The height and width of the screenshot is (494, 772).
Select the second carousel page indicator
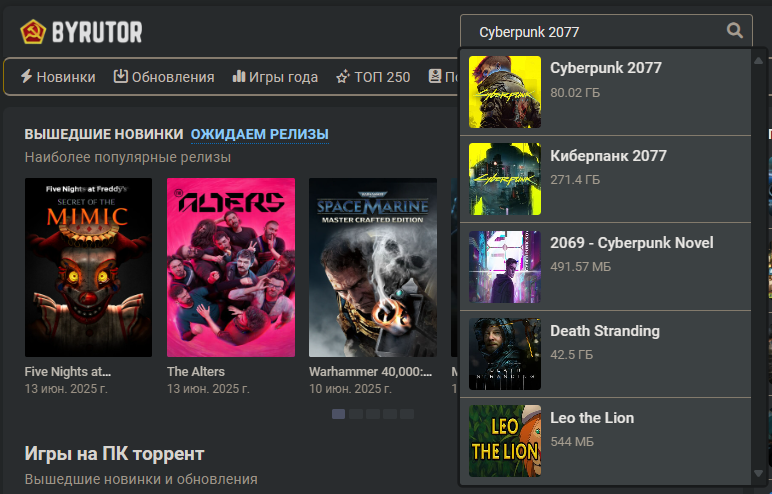pos(355,414)
